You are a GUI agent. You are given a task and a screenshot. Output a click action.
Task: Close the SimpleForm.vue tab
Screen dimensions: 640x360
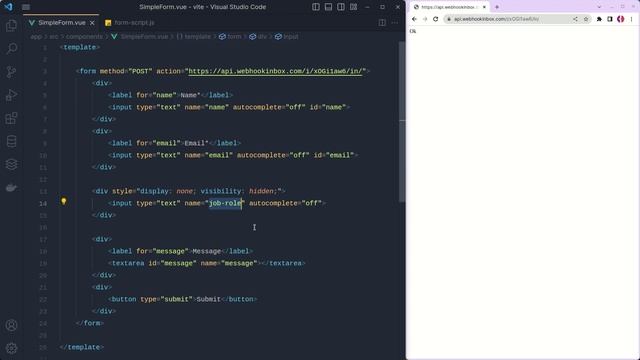tap(92, 23)
